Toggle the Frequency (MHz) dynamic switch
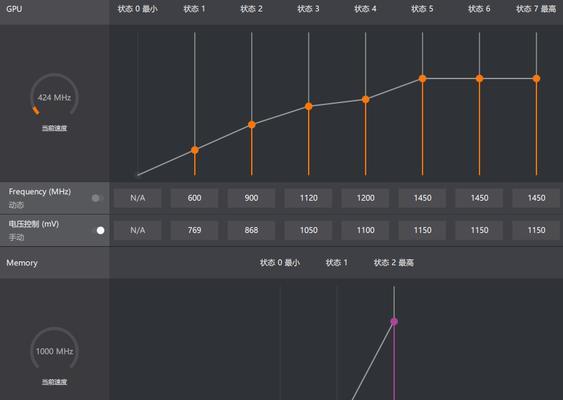This screenshot has width=563, height=400. [97, 198]
